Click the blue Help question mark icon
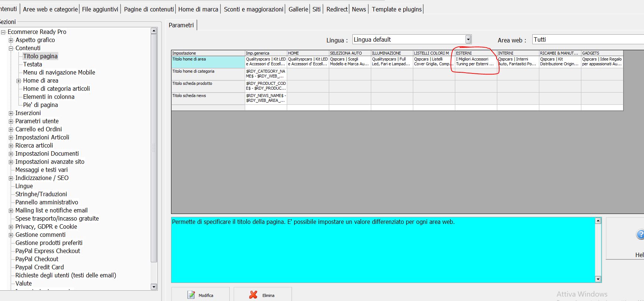Viewport: 644px width, 301px height. 641,235
